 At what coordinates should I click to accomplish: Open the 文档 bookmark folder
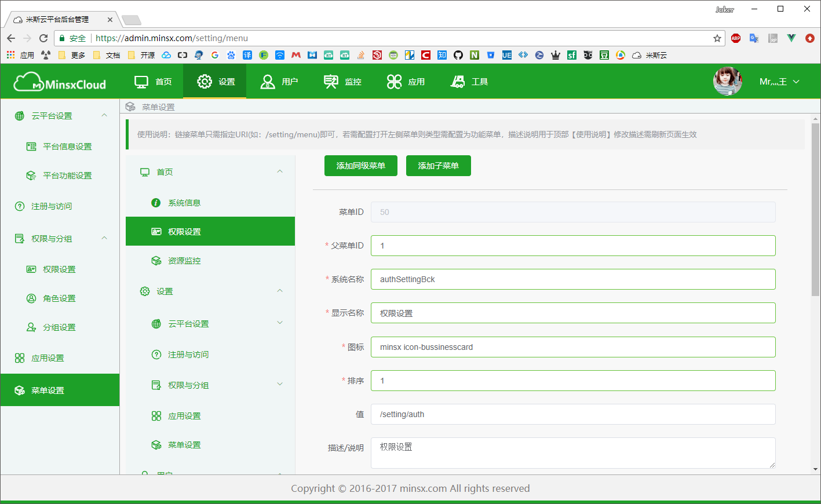tap(107, 55)
